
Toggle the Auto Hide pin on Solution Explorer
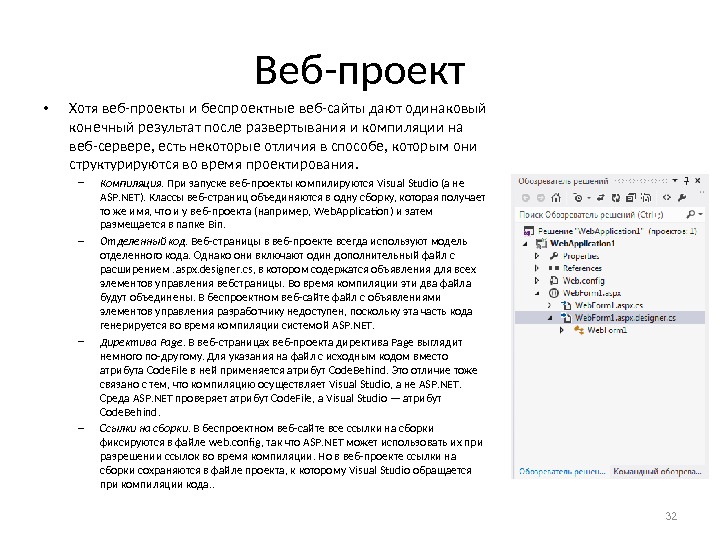(686, 180)
